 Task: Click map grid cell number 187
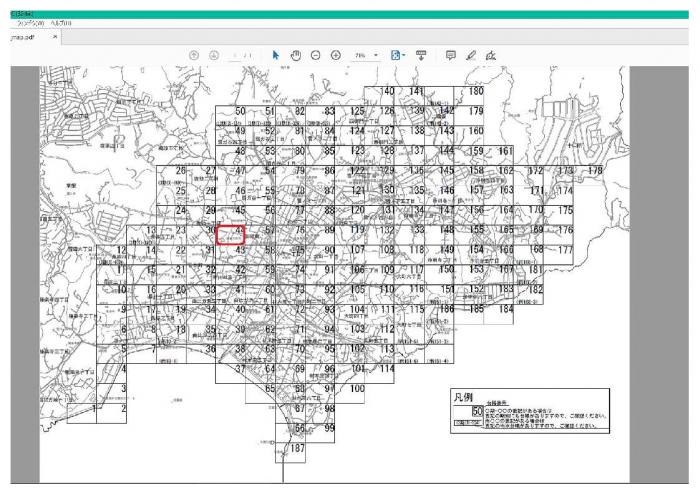[x=294, y=450]
